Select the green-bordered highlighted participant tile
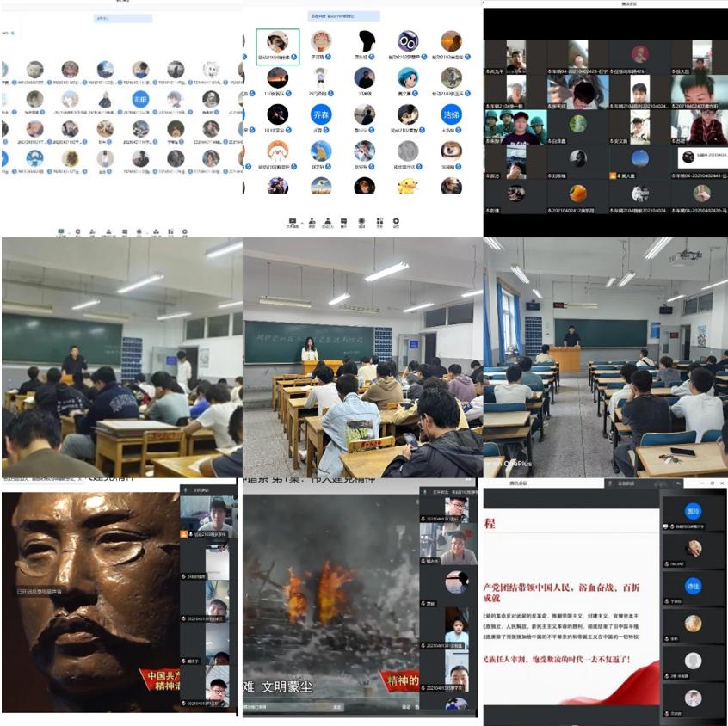 (x=277, y=42)
